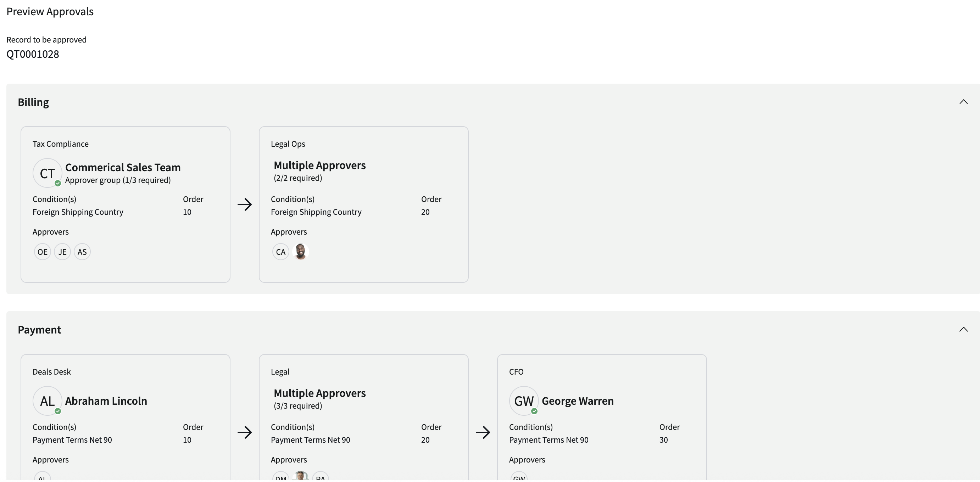The width and height of the screenshot is (980, 482).
Task: Click the Payment section heading
Action: pyautogui.click(x=40, y=330)
